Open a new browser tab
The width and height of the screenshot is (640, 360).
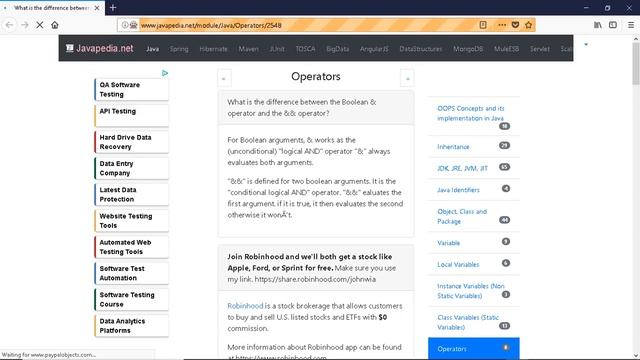[113, 7]
